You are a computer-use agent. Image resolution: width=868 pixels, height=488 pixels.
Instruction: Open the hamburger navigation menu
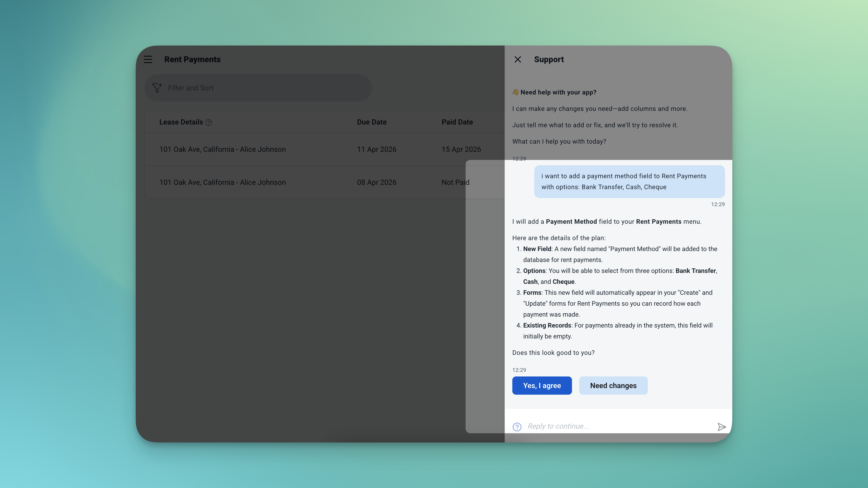pyautogui.click(x=148, y=60)
